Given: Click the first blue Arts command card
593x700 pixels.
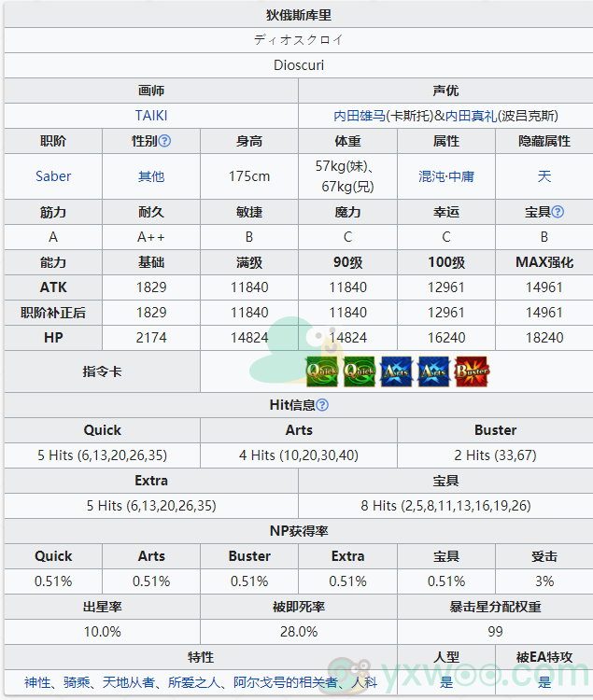Looking at the screenshot, I should point(397,371).
